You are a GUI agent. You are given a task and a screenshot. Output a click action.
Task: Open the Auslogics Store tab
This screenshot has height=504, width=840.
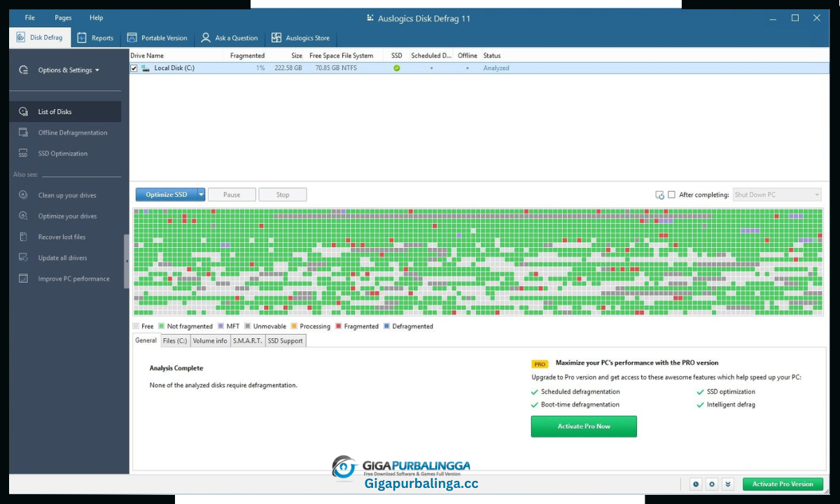300,38
